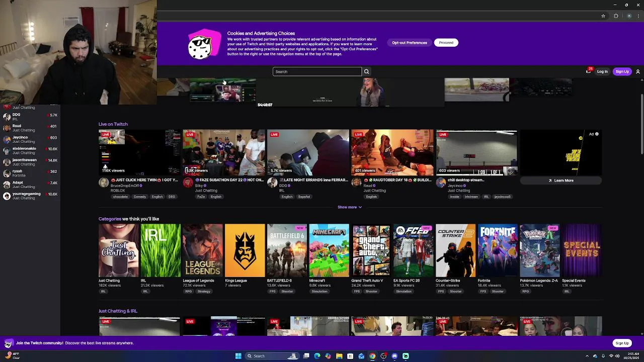Open Silky's channel avatar under the FaZe stream
The image size is (644, 362).
click(188, 183)
